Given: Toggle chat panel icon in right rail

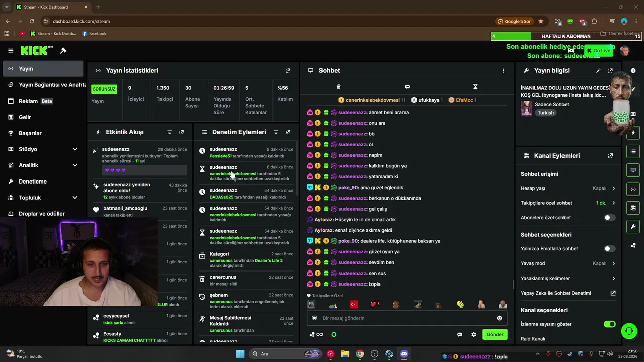Looking at the screenshot, I should 633,170.
